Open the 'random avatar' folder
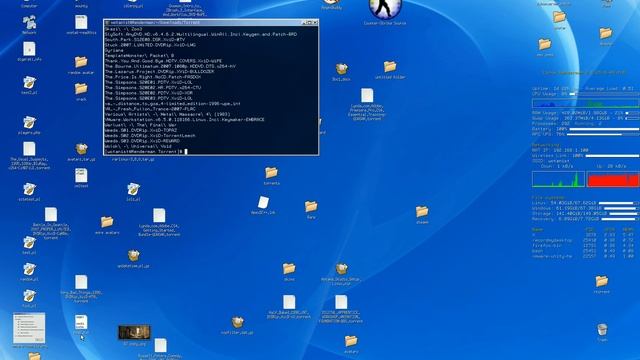 [81, 65]
